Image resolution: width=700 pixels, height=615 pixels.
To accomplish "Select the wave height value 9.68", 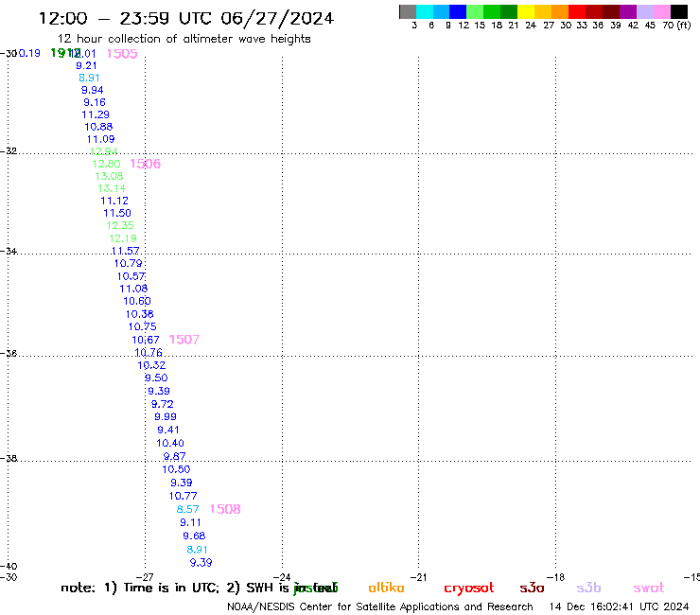I will point(194,536).
